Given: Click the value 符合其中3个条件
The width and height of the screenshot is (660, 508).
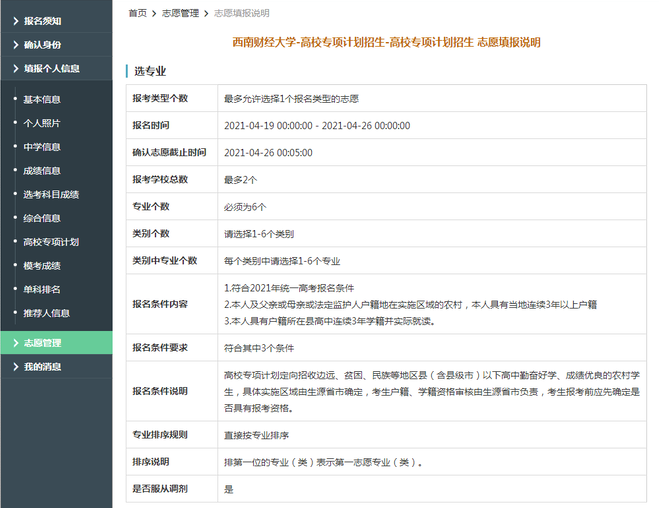Looking at the screenshot, I should click(x=259, y=348).
